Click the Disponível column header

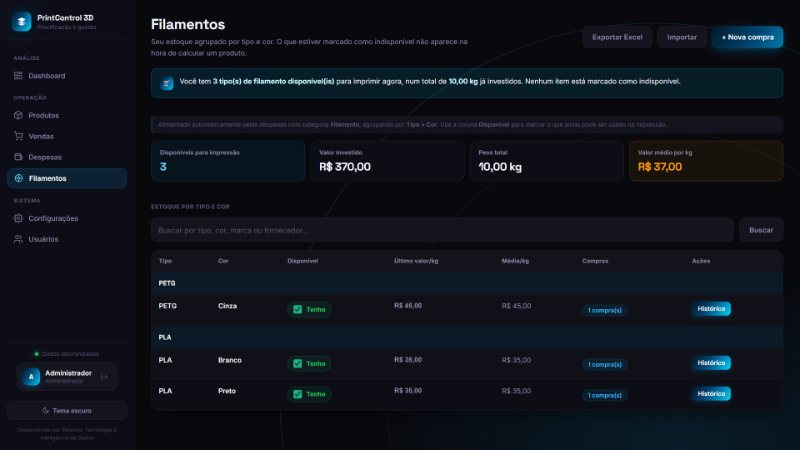click(x=303, y=261)
